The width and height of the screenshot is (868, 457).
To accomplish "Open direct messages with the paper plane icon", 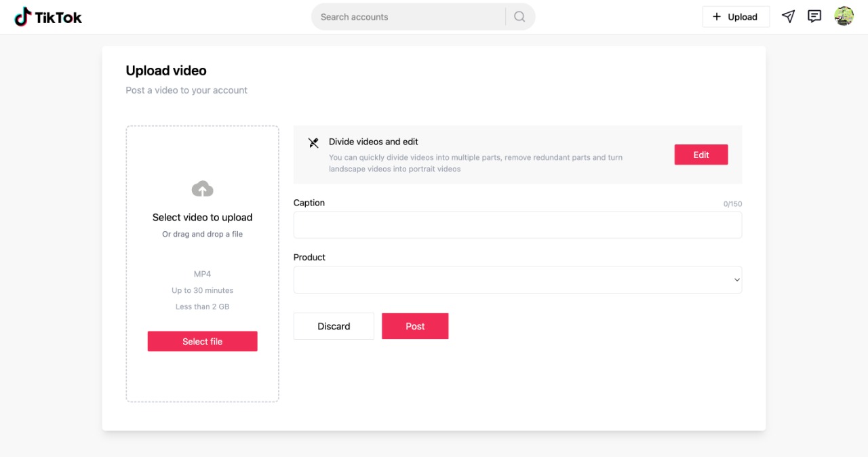I will click(788, 16).
